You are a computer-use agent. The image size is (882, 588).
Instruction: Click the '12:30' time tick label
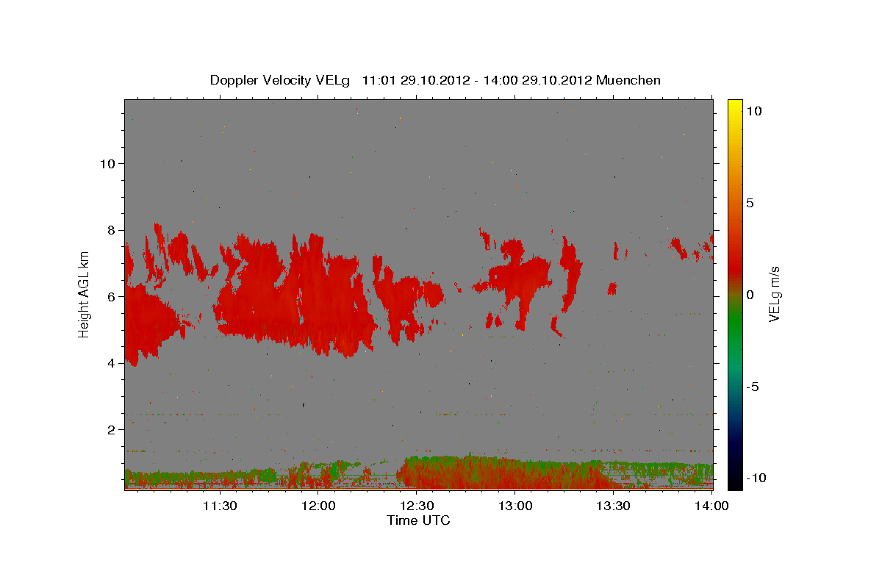click(417, 506)
